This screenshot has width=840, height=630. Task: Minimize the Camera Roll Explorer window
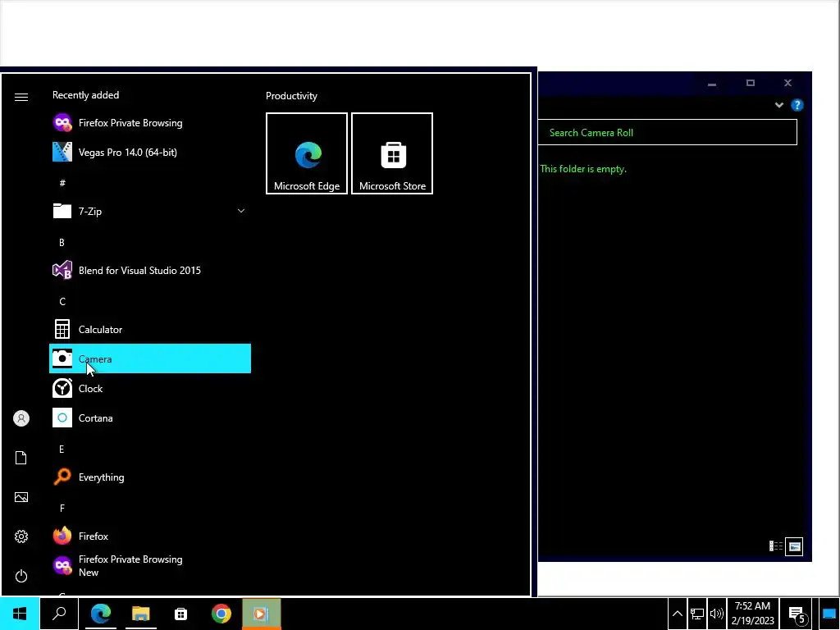pos(712,83)
